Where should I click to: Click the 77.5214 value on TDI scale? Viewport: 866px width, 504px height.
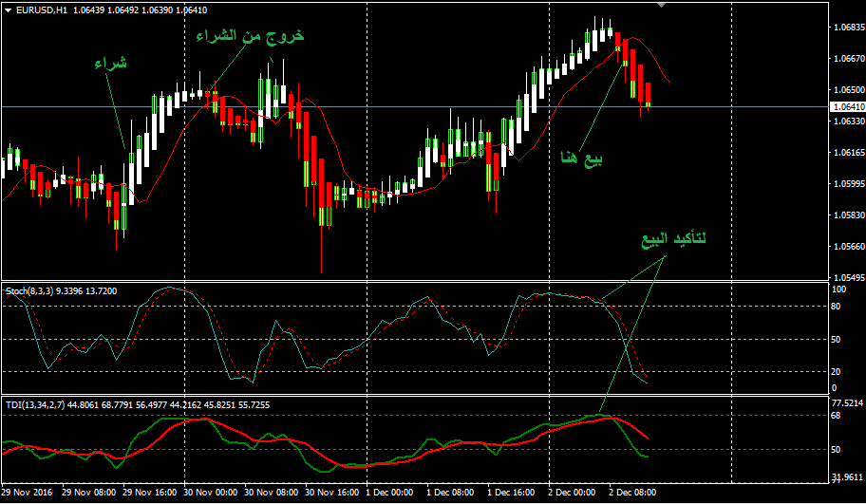click(x=847, y=403)
